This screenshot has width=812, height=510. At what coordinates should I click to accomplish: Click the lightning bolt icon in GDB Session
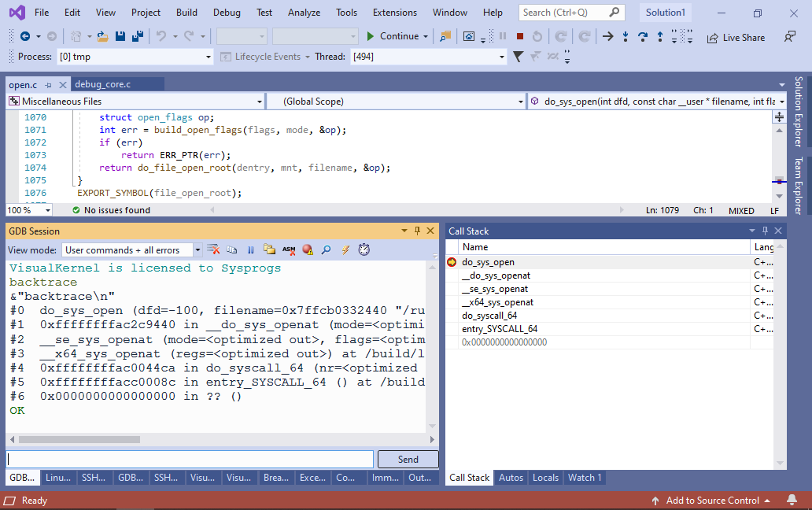[345, 249]
